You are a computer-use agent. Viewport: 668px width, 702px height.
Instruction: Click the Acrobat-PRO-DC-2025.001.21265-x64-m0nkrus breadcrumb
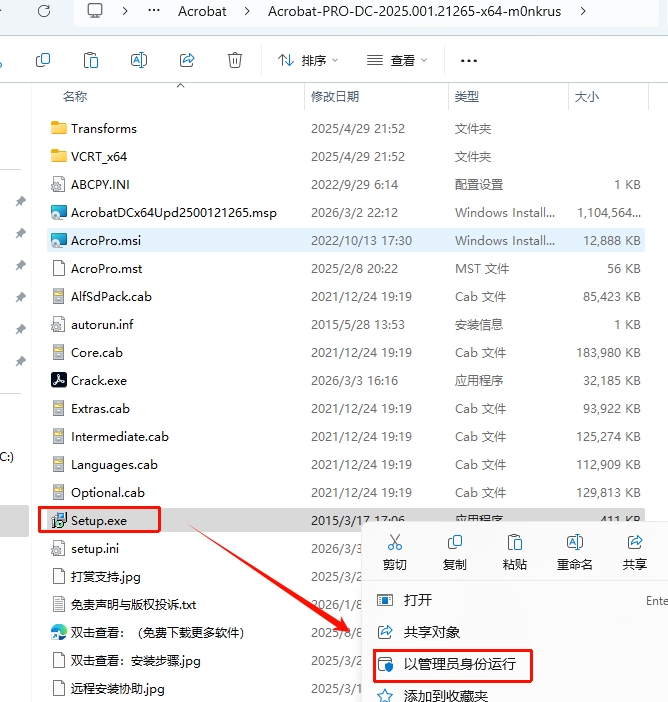[414, 11]
